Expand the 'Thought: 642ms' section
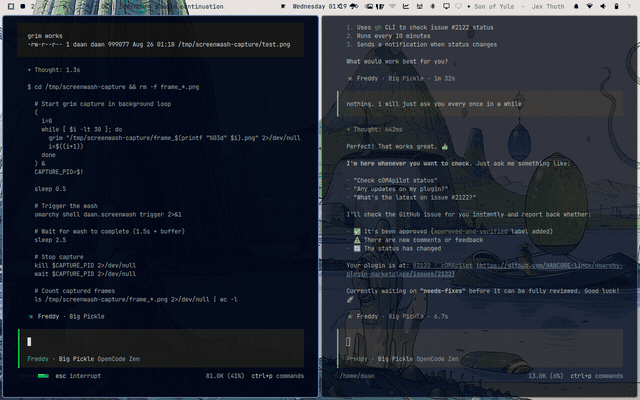Viewport: 640px width, 400px height. point(374,129)
